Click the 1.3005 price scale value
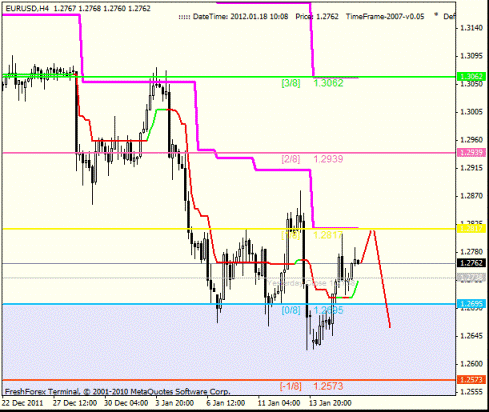 (471, 112)
